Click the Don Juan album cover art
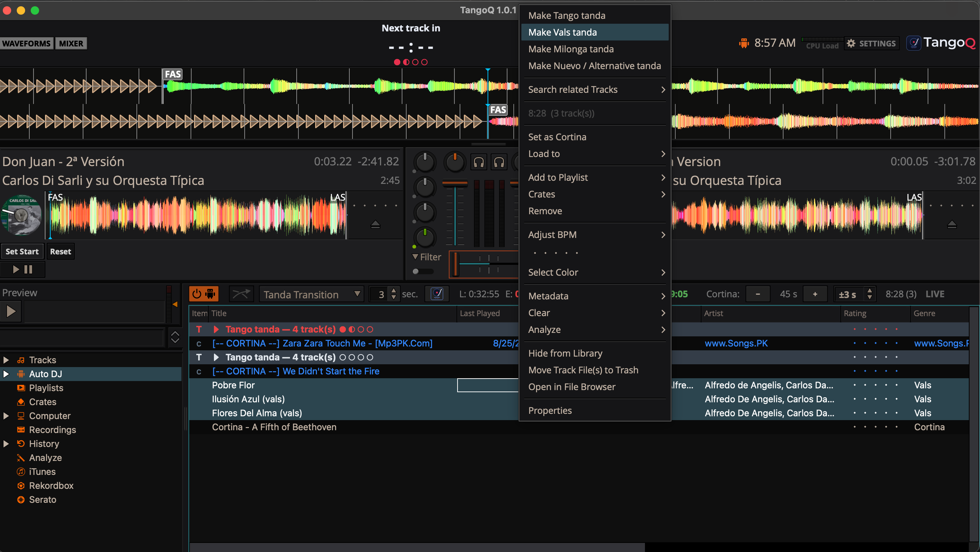Image resolution: width=980 pixels, height=552 pixels. click(x=21, y=215)
